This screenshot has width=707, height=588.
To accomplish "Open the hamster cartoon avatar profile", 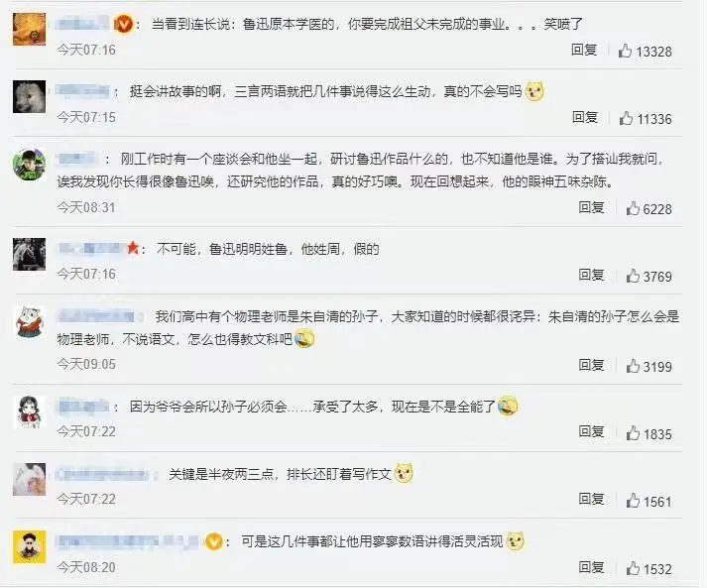I will pyautogui.click(x=30, y=322).
